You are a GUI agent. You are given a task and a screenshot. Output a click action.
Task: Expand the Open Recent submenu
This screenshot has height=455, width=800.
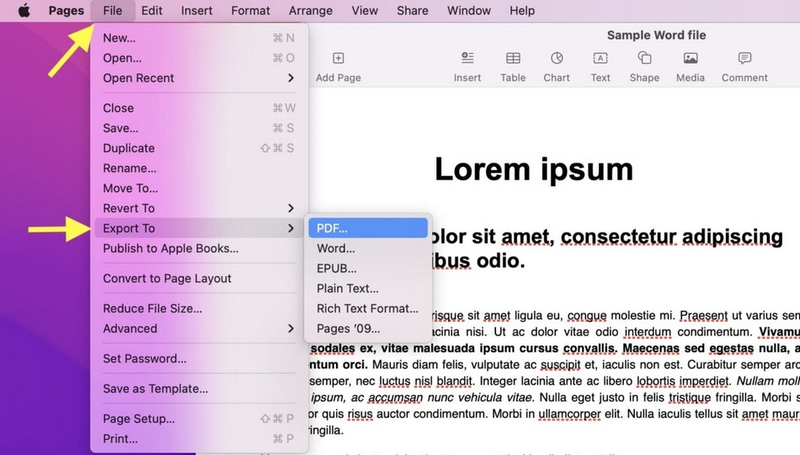[x=199, y=78]
